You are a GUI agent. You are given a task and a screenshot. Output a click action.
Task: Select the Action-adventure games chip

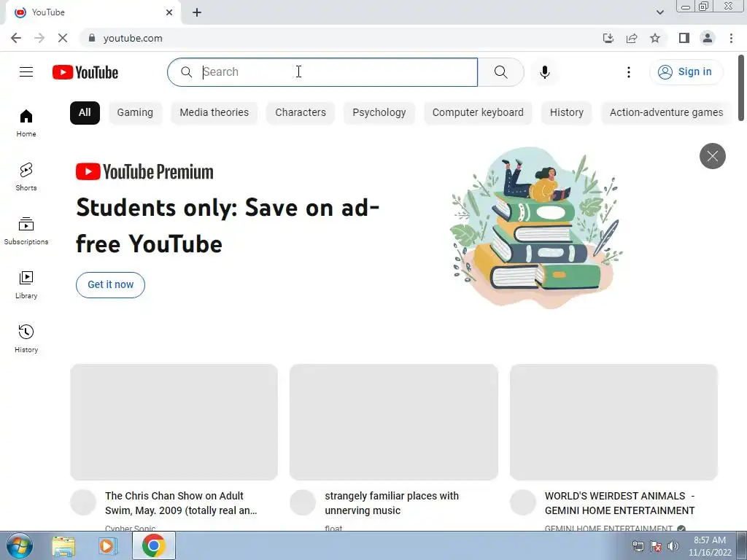pos(666,113)
